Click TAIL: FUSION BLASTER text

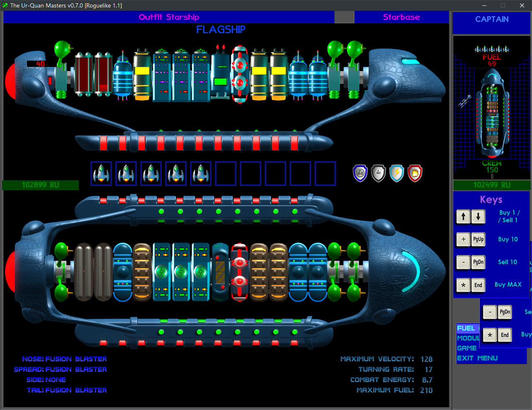point(67,390)
